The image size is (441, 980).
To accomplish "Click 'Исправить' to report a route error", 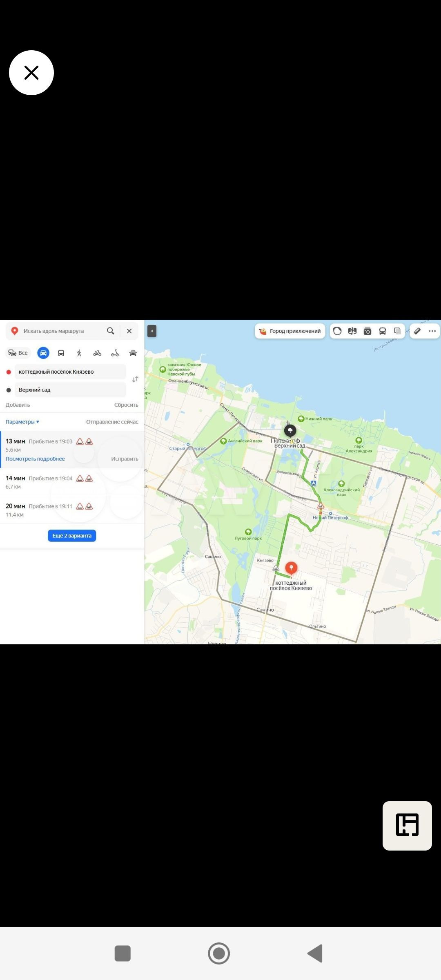I will (125, 459).
